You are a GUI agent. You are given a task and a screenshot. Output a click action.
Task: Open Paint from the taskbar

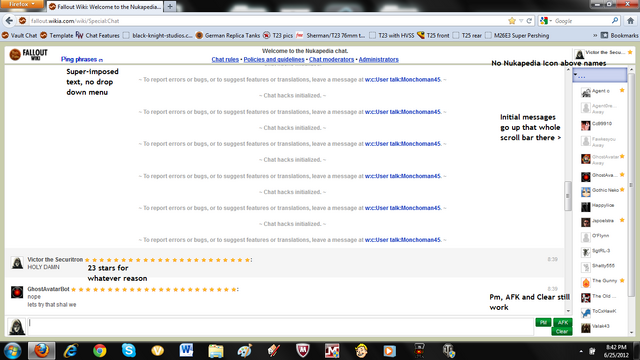pyautogui.click(x=244, y=351)
